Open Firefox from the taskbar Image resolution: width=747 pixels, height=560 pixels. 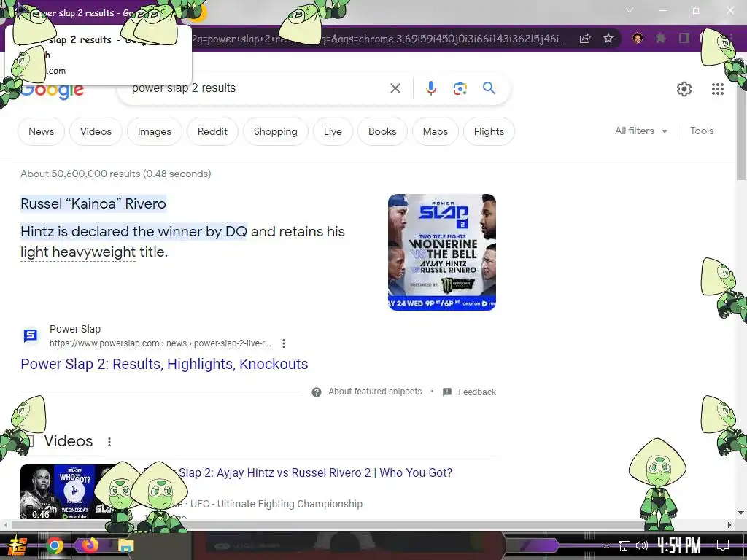pos(90,545)
